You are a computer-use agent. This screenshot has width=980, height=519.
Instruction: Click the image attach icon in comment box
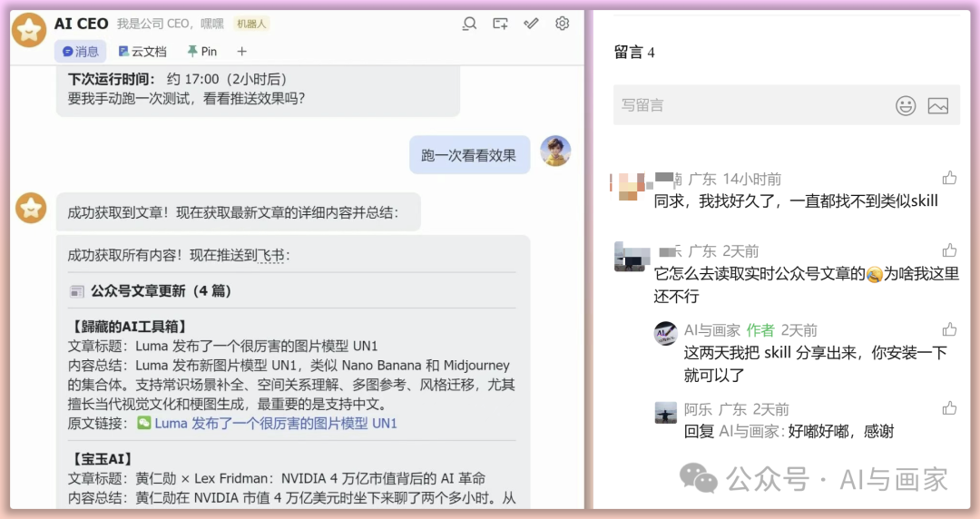coord(937,105)
